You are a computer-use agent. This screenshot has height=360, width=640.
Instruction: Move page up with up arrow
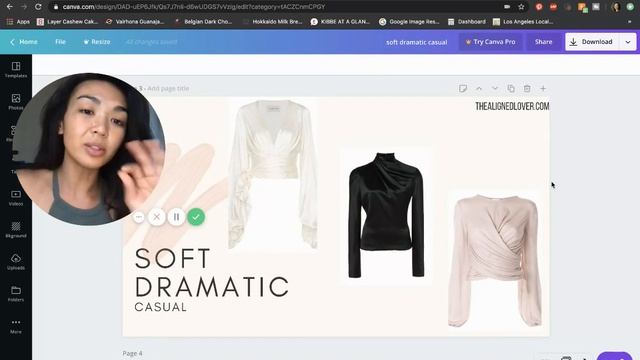click(x=479, y=89)
